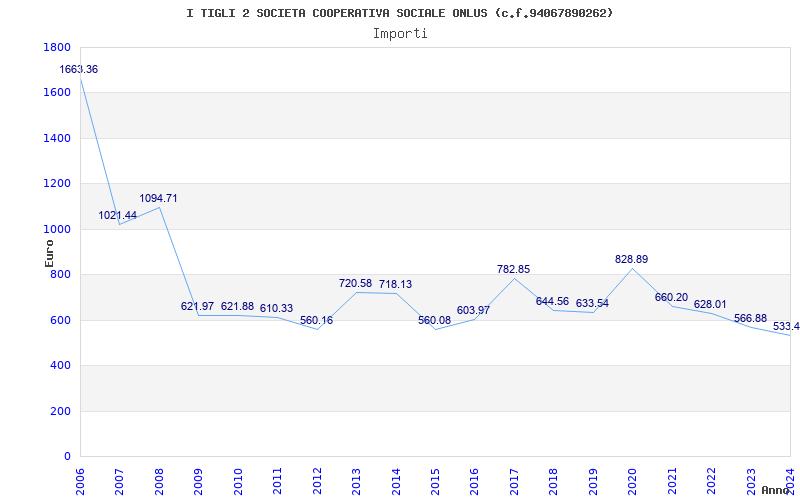
Task: Select the 1000 tick on the Euro axis
Action: [57, 230]
